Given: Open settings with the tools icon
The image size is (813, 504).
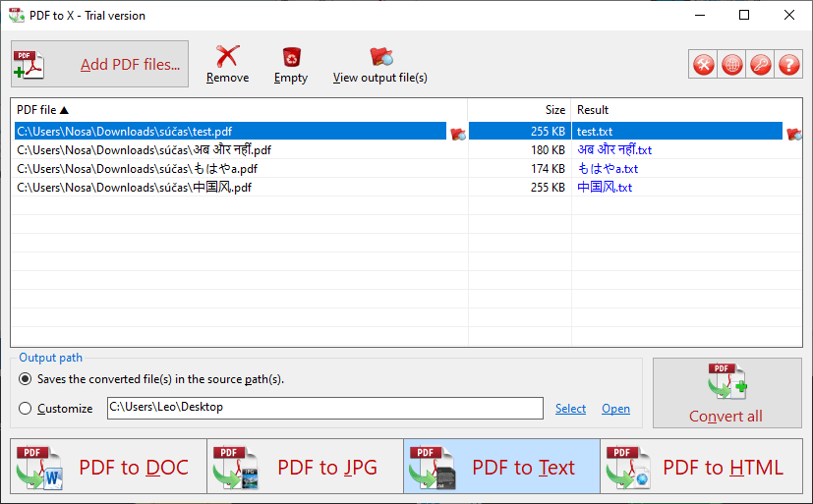Looking at the screenshot, I should 703,64.
